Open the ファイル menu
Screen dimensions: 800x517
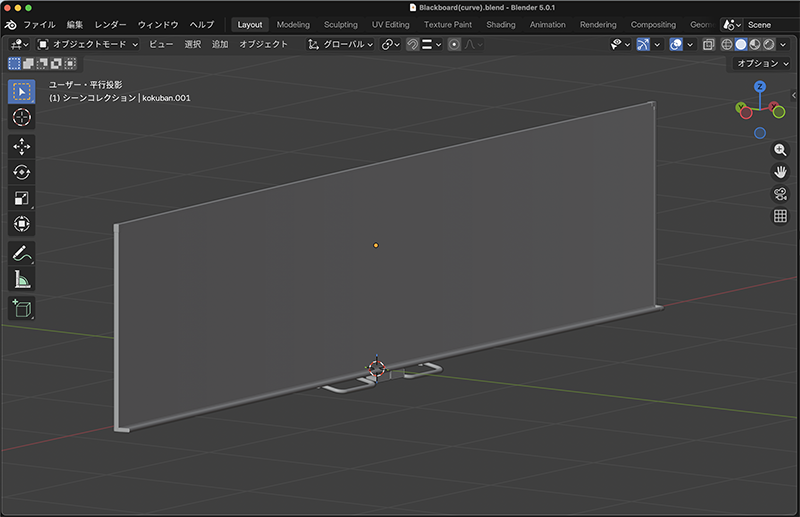tap(39, 24)
